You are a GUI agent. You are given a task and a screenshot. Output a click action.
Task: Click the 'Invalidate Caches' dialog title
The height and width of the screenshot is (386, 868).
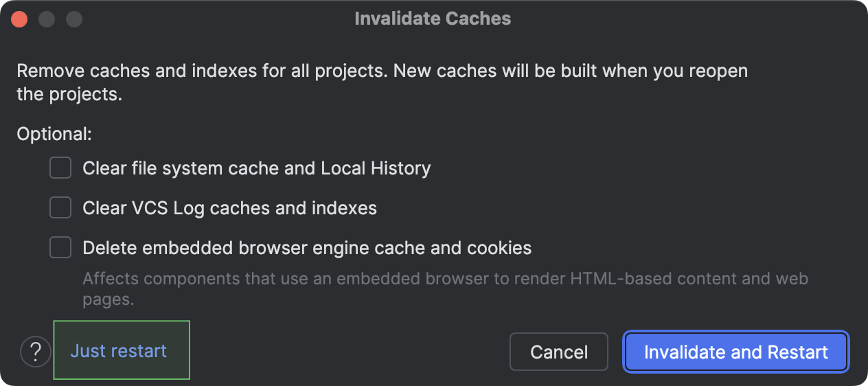tap(433, 19)
